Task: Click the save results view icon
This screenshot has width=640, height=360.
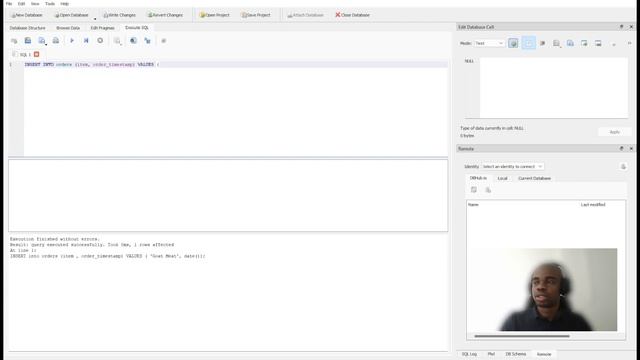Action: [x=118, y=41]
